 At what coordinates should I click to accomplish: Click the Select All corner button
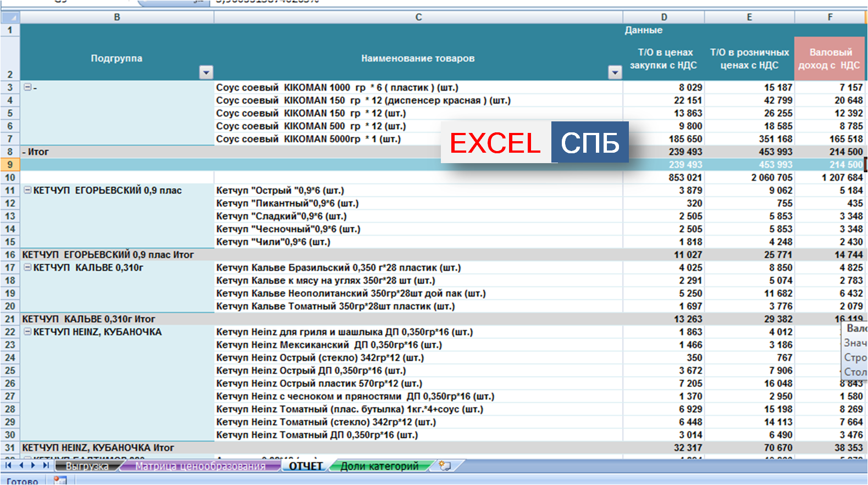tap(10, 17)
